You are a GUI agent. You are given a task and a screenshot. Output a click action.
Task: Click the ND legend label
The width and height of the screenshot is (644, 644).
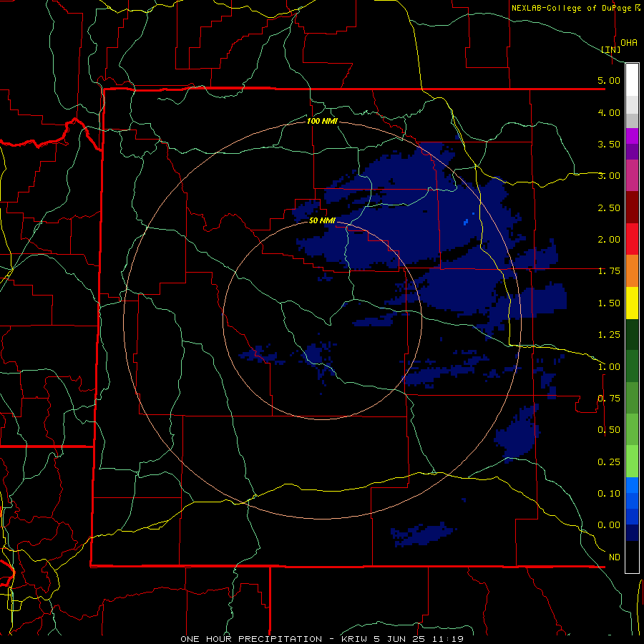(615, 557)
